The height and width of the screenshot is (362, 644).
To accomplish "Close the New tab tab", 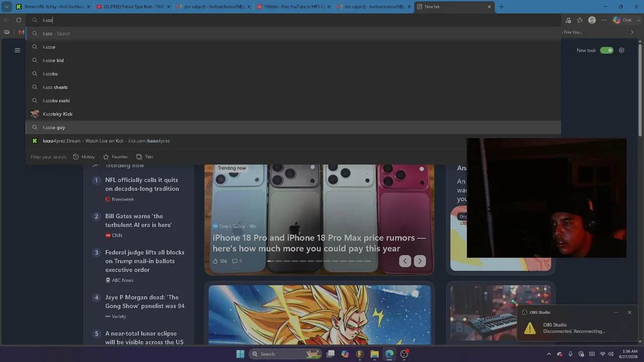I will (x=489, y=7).
